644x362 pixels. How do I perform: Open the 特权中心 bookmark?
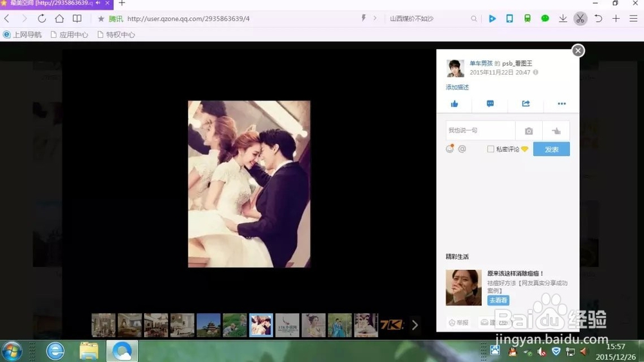click(116, 35)
